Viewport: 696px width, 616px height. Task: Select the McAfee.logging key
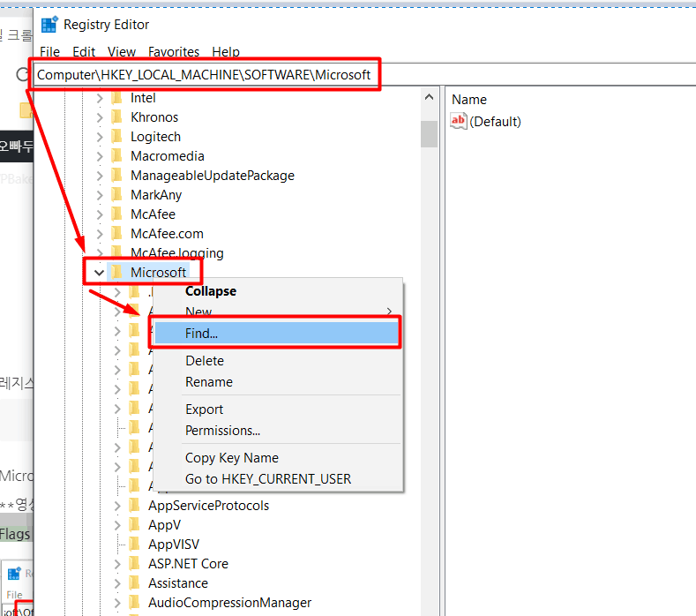[177, 253]
